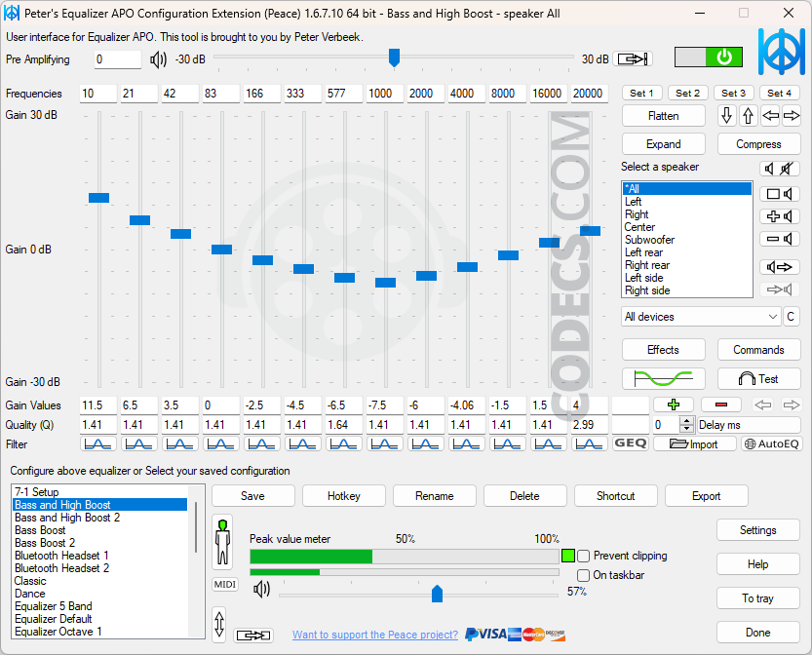Open the Effects panel
Viewport: 812px width, 655px height.
tap(664, 350)
